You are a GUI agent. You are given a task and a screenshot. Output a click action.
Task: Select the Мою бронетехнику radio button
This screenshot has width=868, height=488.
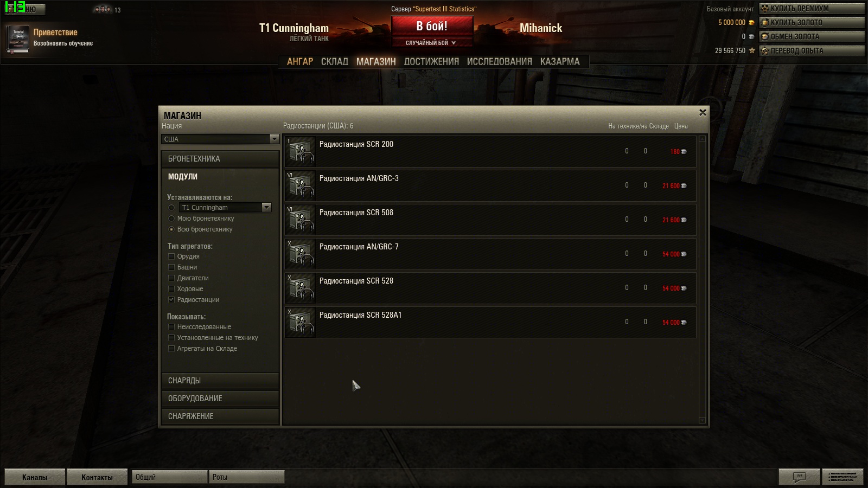coord(171,219)
